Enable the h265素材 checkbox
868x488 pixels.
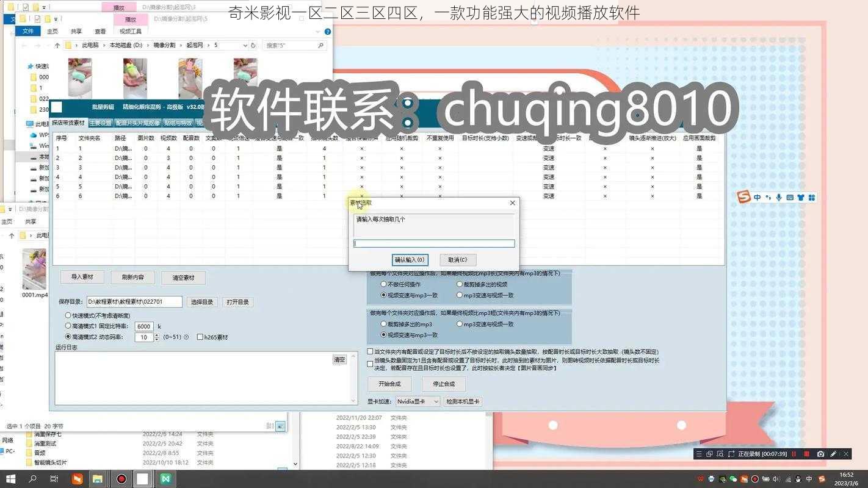200,337
